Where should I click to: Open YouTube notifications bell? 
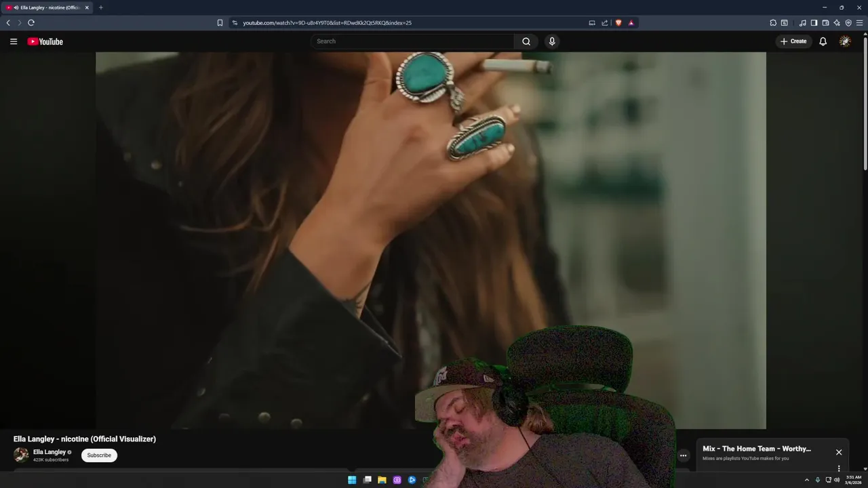823,41
